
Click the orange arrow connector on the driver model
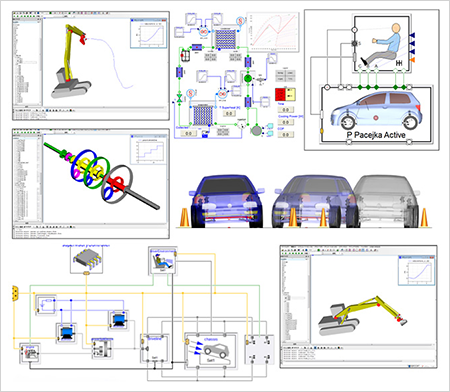point(412,60)
